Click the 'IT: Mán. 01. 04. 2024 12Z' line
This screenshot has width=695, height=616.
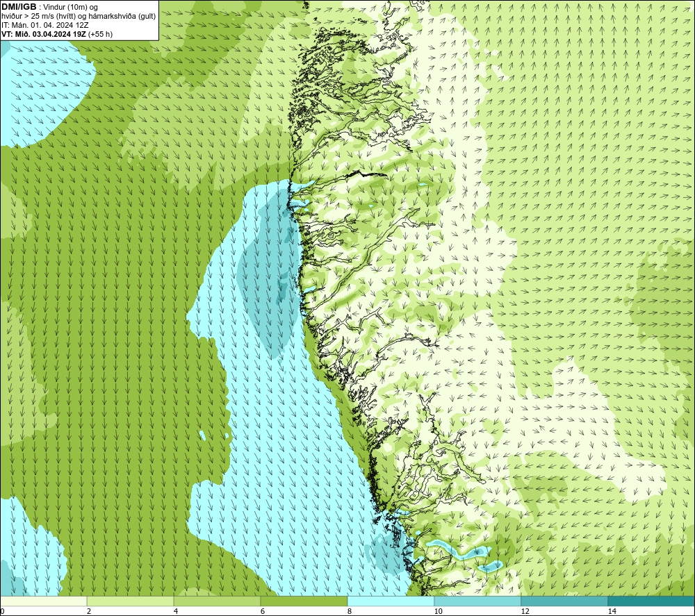44,25
